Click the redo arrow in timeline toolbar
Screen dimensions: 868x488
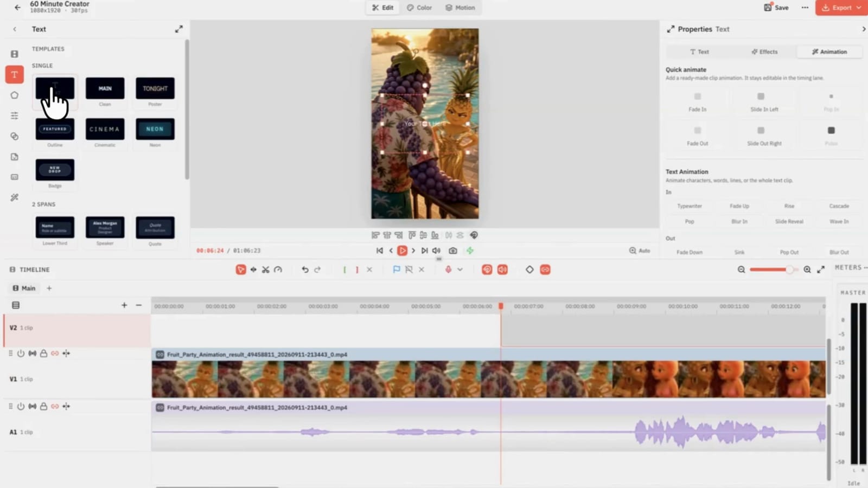point(317,269)
